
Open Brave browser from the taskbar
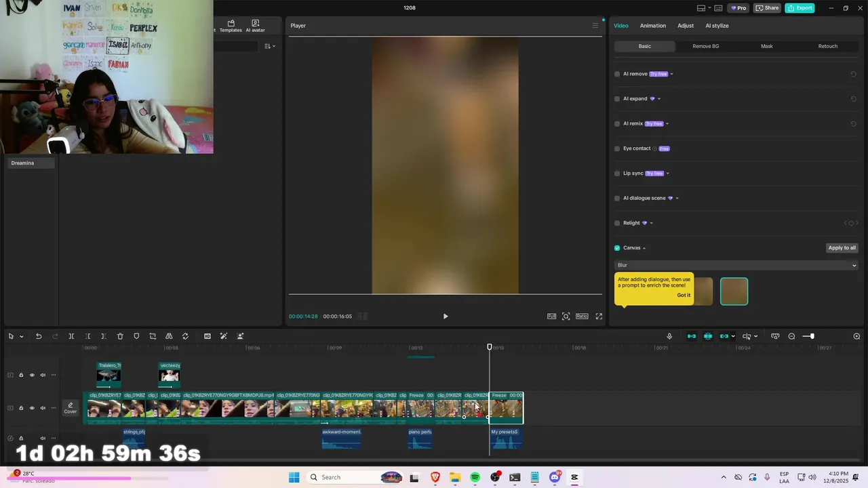pos(435,477)
